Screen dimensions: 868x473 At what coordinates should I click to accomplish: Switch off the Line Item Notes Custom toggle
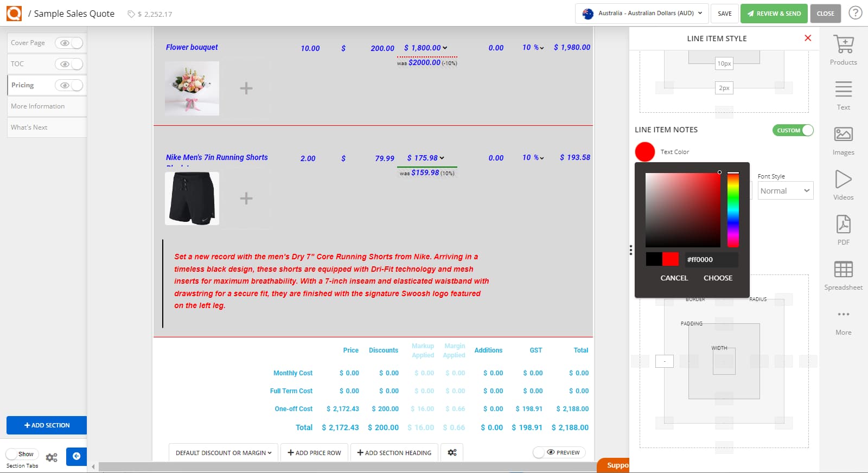(793, 130)
